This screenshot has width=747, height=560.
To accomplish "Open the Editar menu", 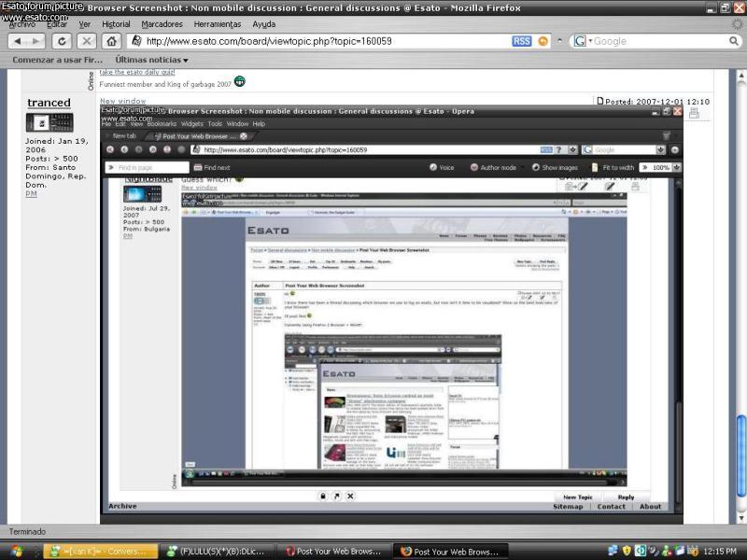I will [57, 24].
